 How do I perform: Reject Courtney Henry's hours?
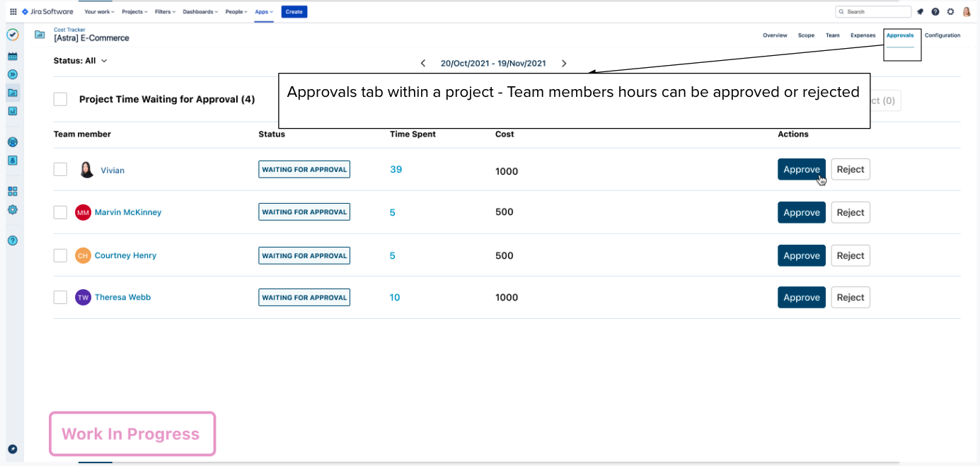point(850,256)
